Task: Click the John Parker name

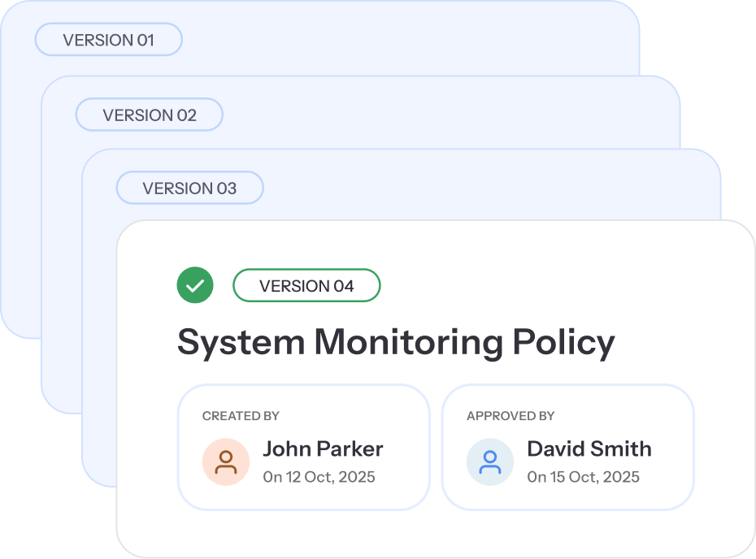Action: point(323,448)
